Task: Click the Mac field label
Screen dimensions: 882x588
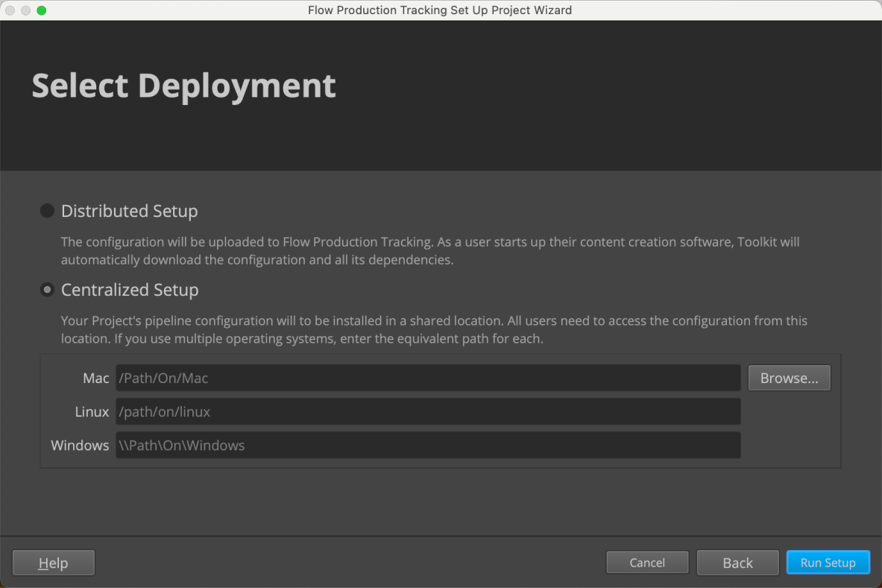Action: coord(96,378)
